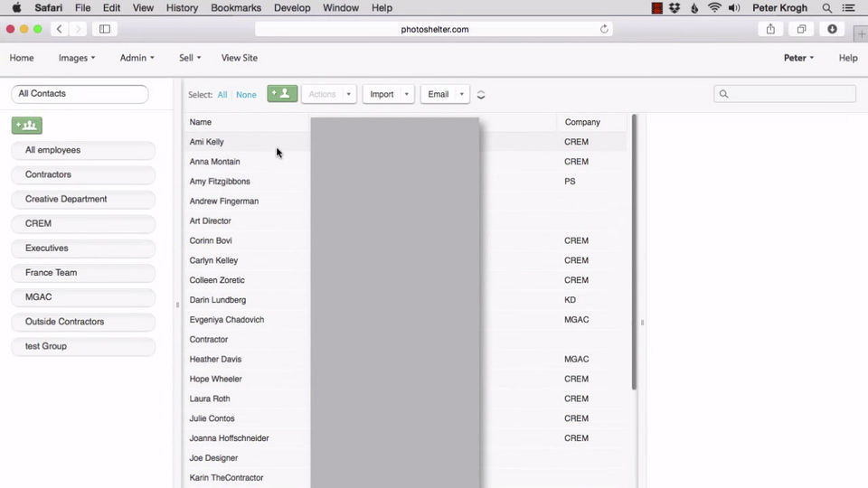Open the Executives group

tap(83, 248)
